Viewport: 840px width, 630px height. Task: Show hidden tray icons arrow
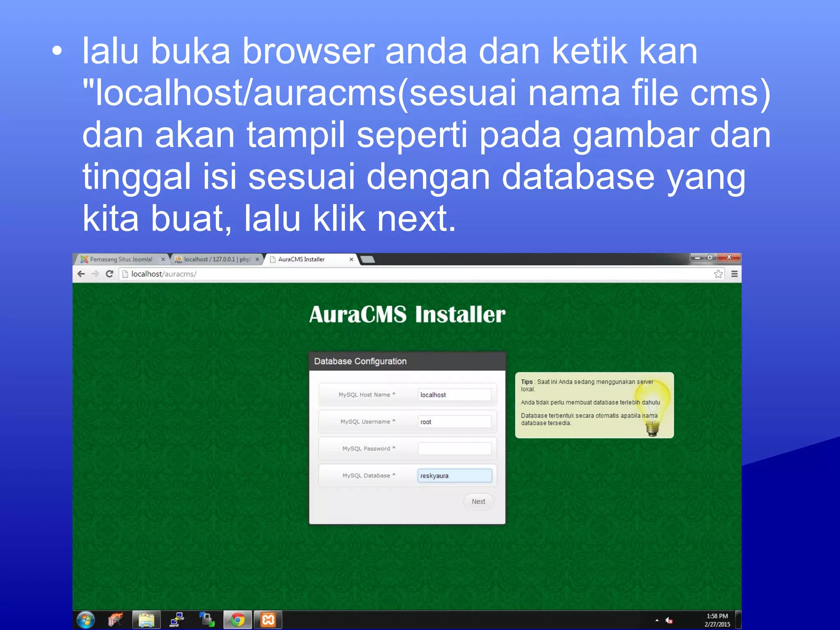[x=657, y=620]
